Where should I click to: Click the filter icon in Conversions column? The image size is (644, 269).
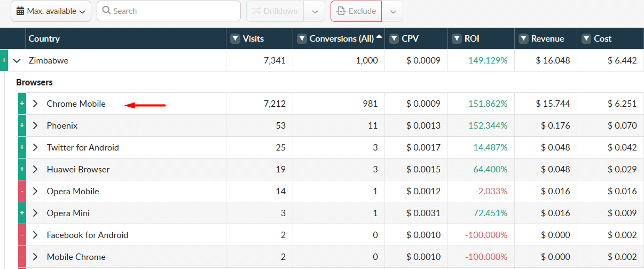point(302,39)
